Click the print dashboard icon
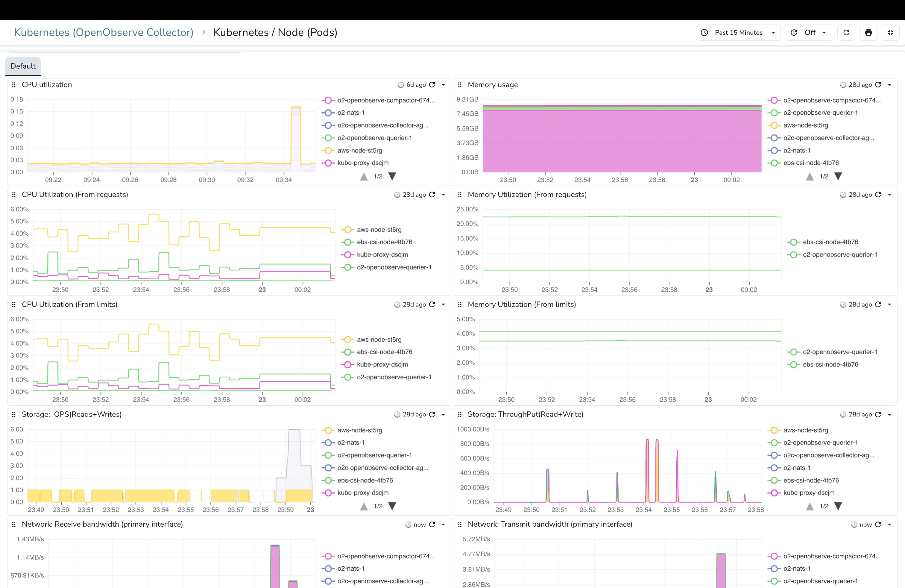Screen dimensions: 905x588 pos(868,32)
